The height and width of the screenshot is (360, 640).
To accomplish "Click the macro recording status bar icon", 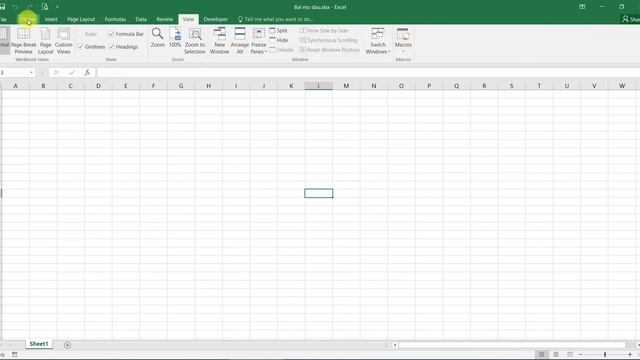I will [15, 354].
